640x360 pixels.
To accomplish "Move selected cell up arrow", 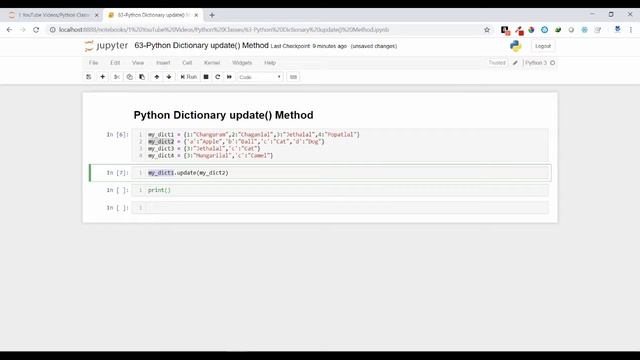I will 157,77.
